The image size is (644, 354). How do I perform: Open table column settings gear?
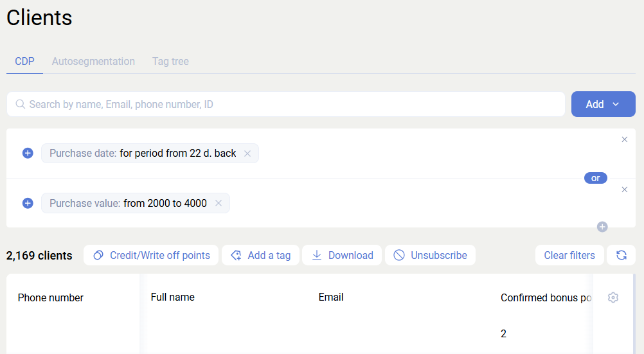(x=613, y=297)
